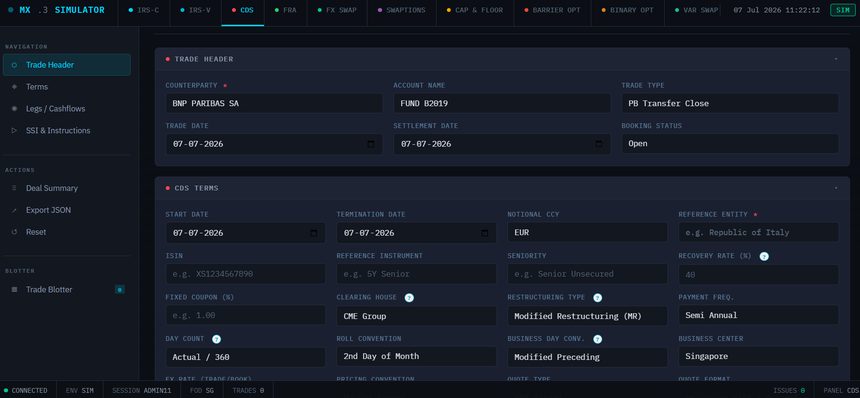
Task: Open SSI & Instructions section
Action: coord(66,130)
